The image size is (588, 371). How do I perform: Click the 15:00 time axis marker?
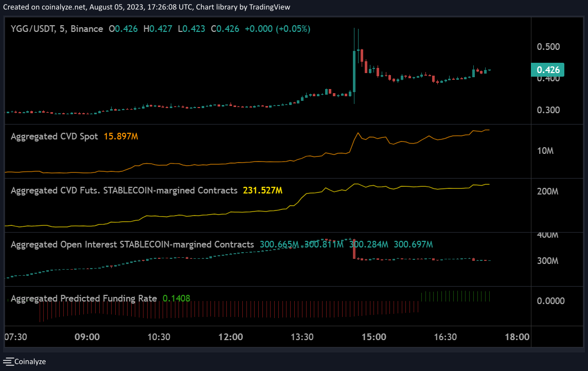coord(374,337)
